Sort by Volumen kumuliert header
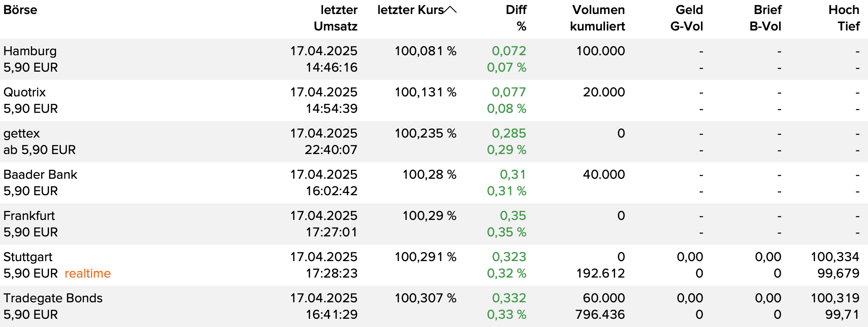Viewport: 868px width, 327px height. [x=597, y=18]
